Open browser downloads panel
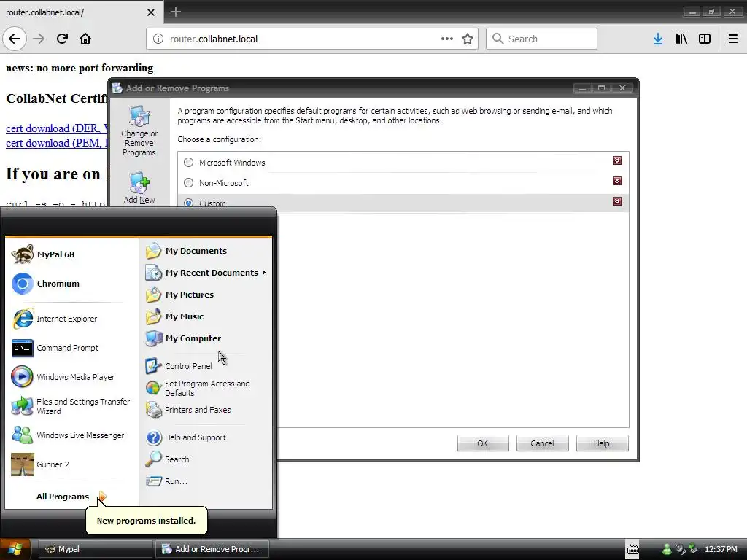This screenshot has height=560, width=747. [x=657, y=39]
